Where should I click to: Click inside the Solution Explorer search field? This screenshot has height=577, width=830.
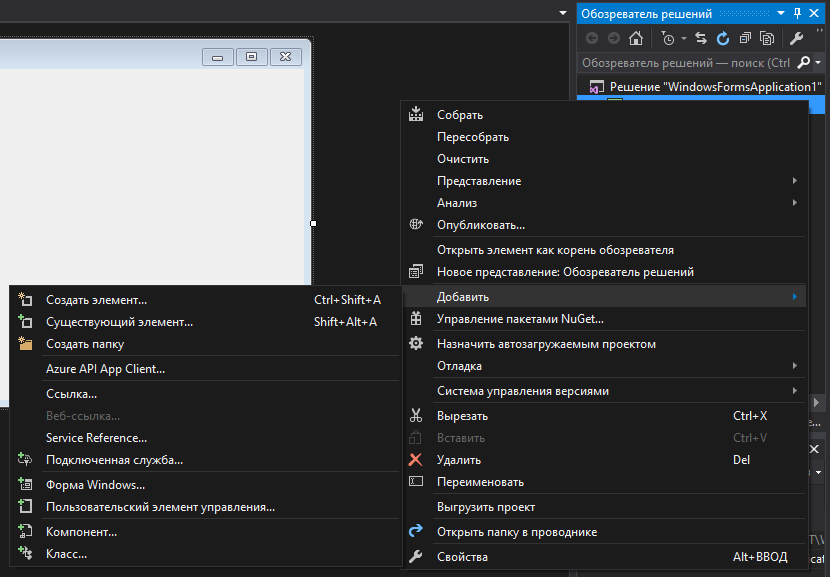pos(686,63)
